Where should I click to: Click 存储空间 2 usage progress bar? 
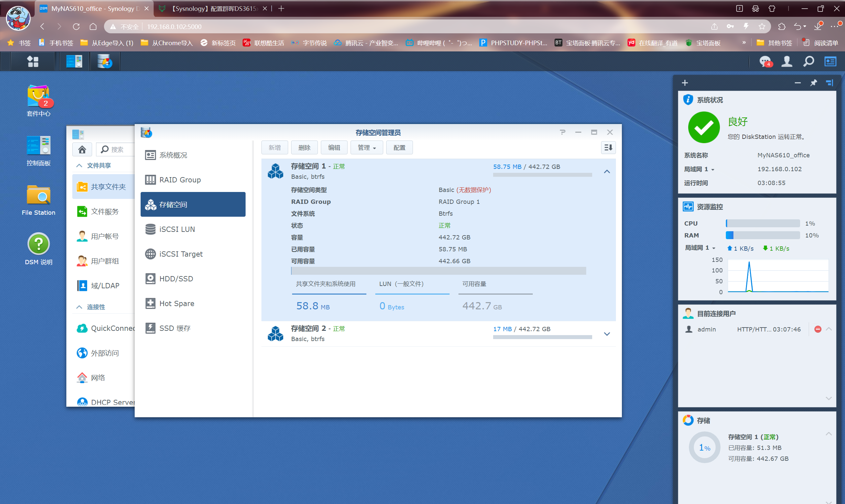tap(542, 337)
